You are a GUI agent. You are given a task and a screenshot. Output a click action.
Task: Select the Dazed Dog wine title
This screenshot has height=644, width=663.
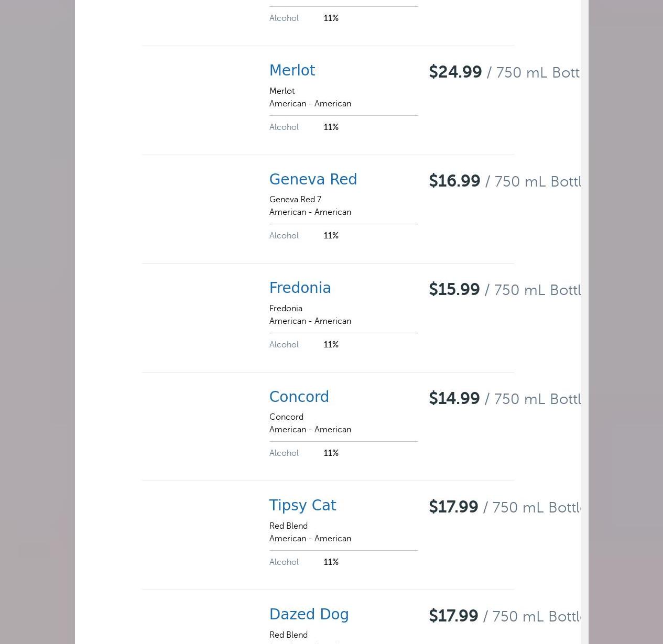click(309, 615)
